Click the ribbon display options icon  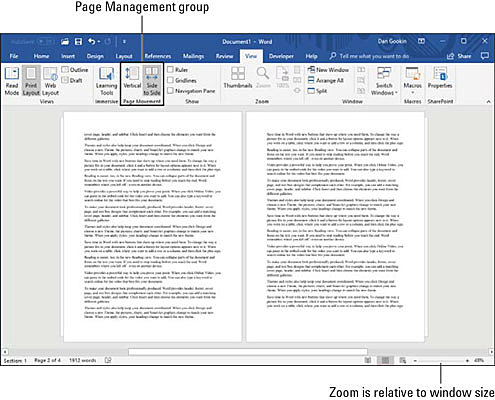(x=421, y=41)
